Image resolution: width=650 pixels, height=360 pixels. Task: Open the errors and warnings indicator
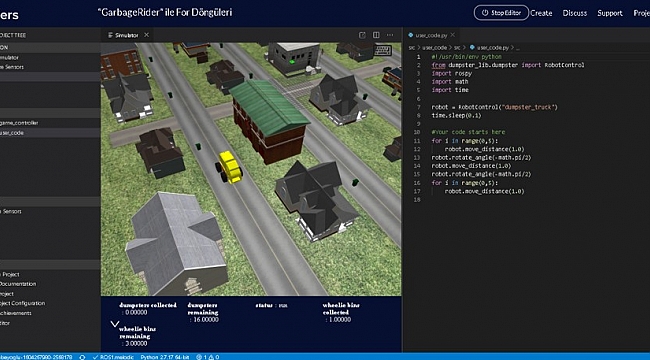tap(208, 357)
